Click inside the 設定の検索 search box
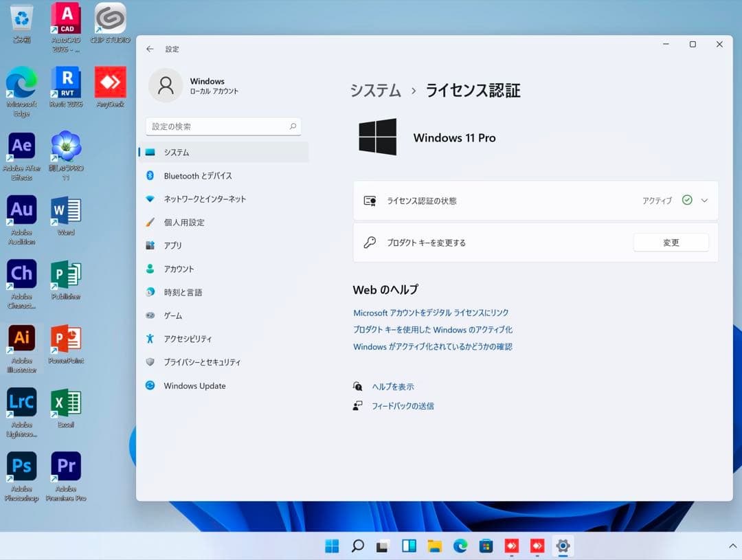The image size is (742, 560). 223,126
